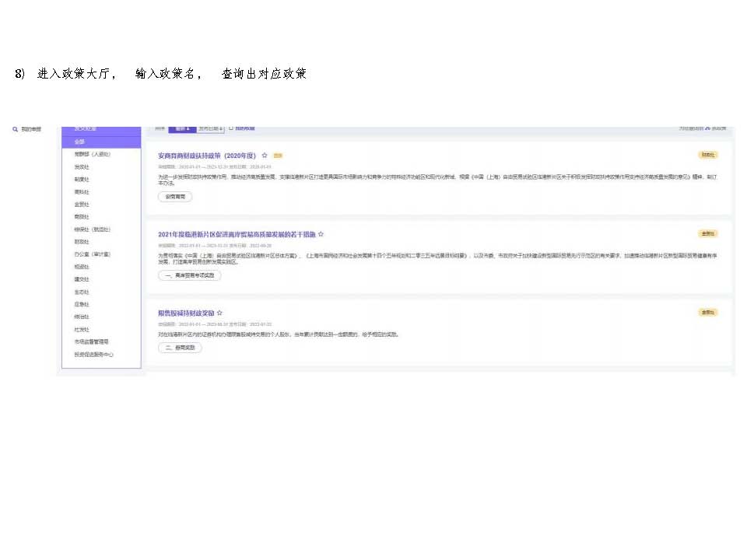
Task: Select 办公室（审计室） in department list
Action: (x=92, y=254)
